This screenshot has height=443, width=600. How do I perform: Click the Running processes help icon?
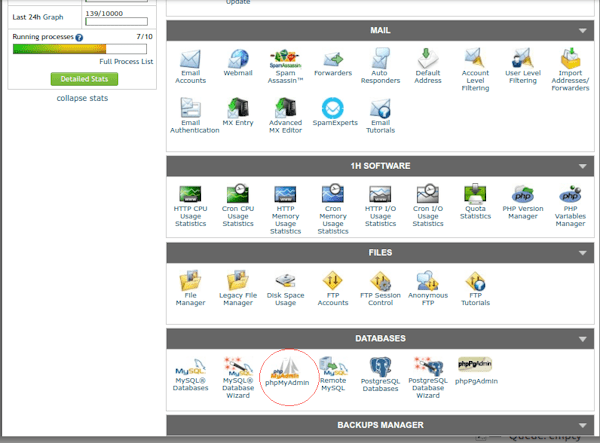(79, 37)
